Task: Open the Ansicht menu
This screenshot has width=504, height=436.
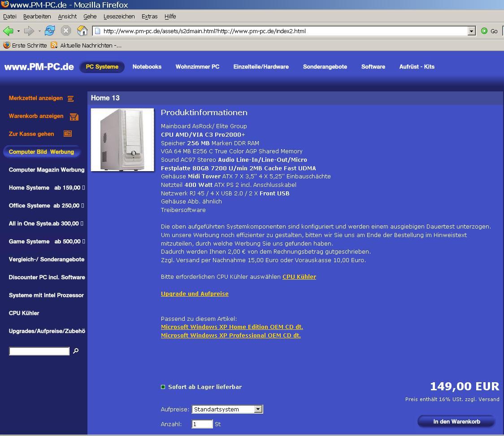Action: coord(67,17)
